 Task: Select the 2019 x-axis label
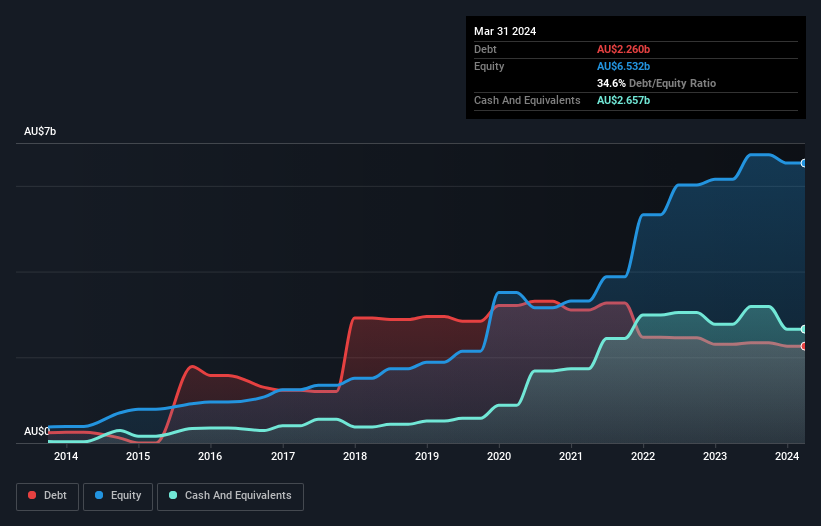point(427,456)
